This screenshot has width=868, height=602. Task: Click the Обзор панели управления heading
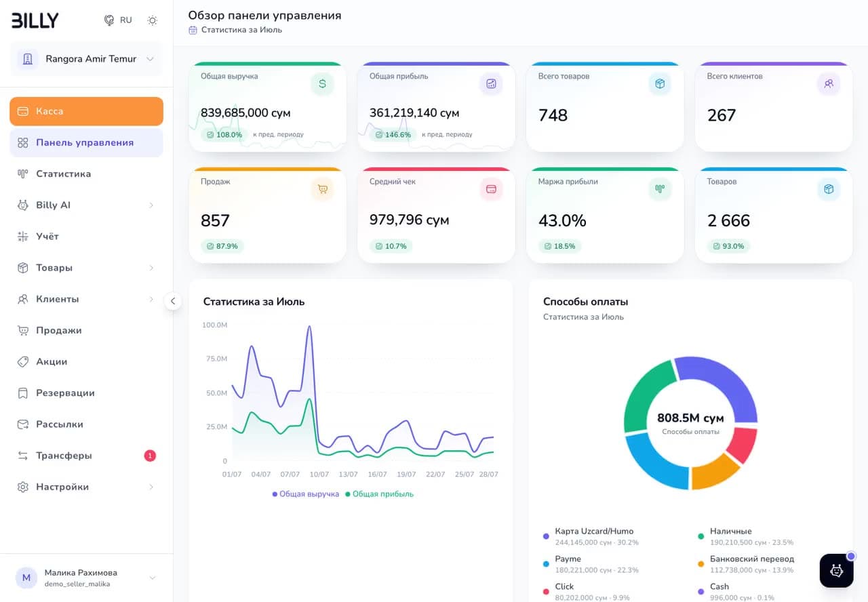point(264,15)
